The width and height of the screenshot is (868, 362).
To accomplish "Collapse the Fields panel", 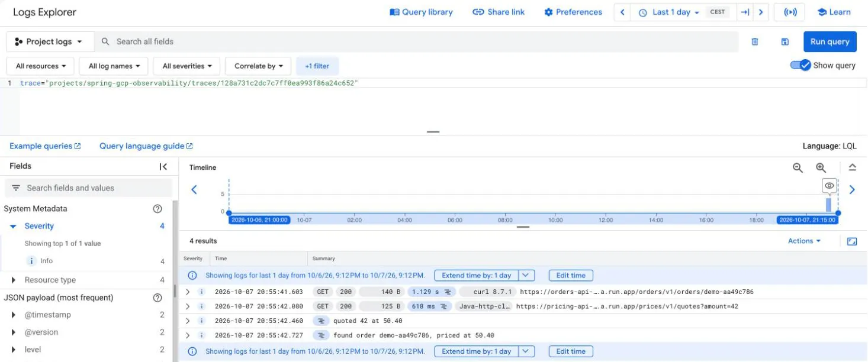I will 163,167.
